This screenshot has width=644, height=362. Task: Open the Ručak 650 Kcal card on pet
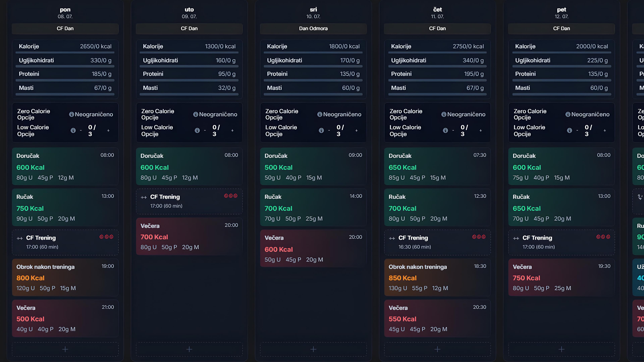[561, 207]
